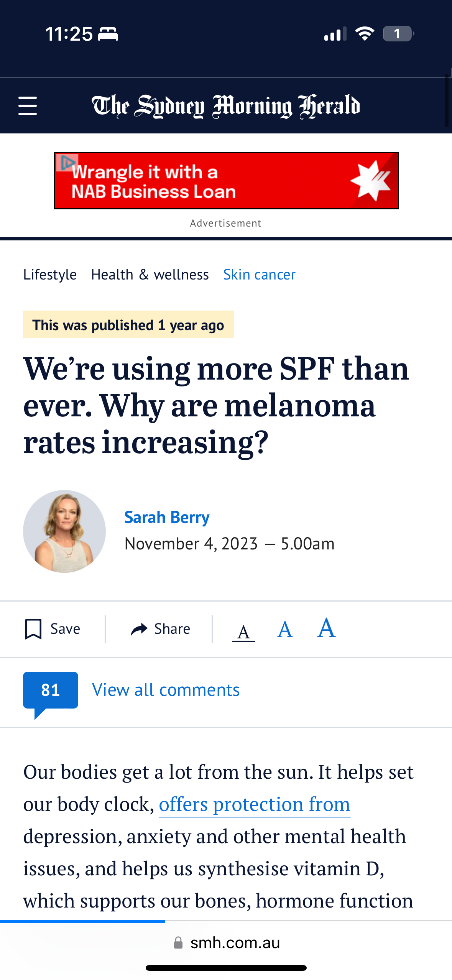
Task: Tap Sarah Berry's author photo
Action: (x=64, y=531)
